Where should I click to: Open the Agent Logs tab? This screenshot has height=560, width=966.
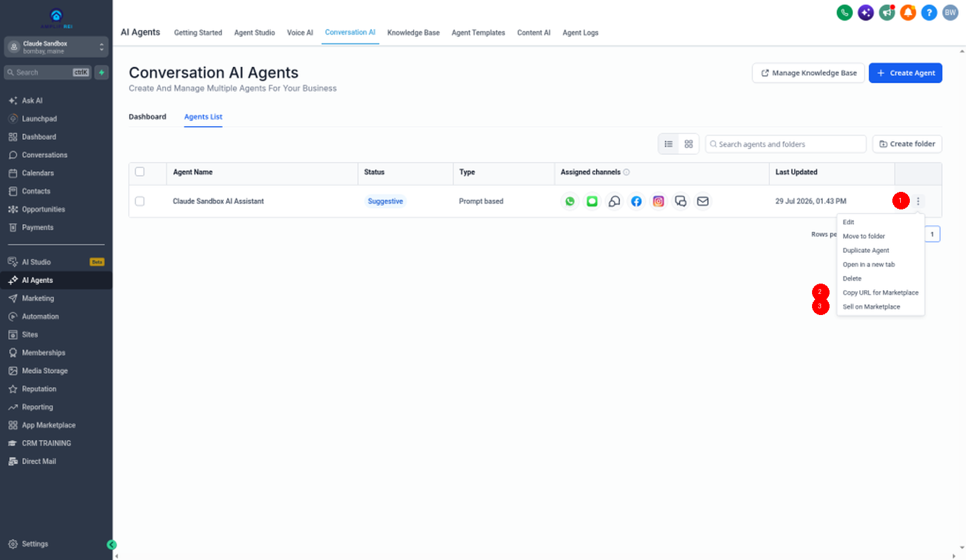580,33
